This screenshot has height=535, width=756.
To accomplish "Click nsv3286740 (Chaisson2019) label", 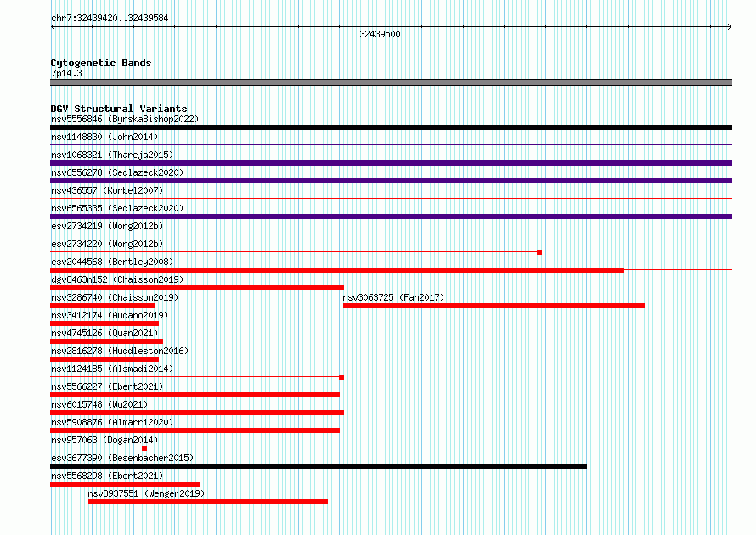I will pos(115,297).
